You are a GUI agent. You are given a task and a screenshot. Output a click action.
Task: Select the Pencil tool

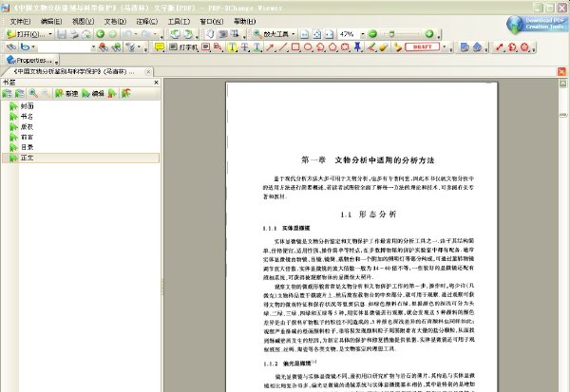[x=370, y=47]
